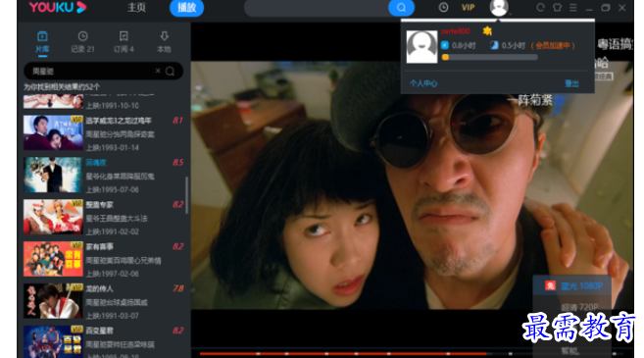
Task: Open thumbnail of 家有喜事 film
Action: [x=53, y=259]
